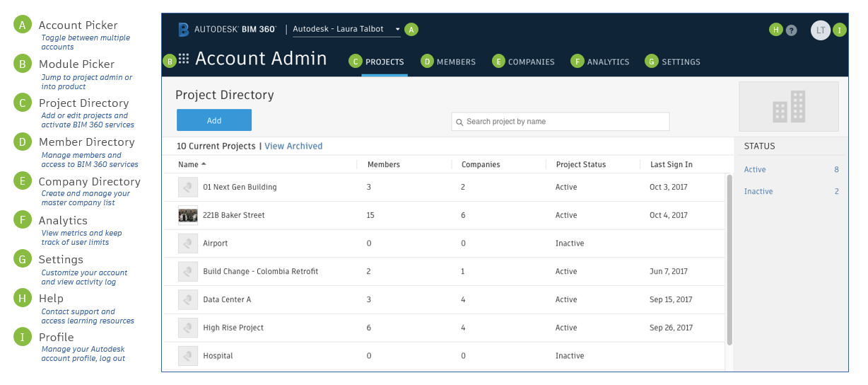
Task: Click the Jun 7, 2017 sign-in date
Action: 669,271
